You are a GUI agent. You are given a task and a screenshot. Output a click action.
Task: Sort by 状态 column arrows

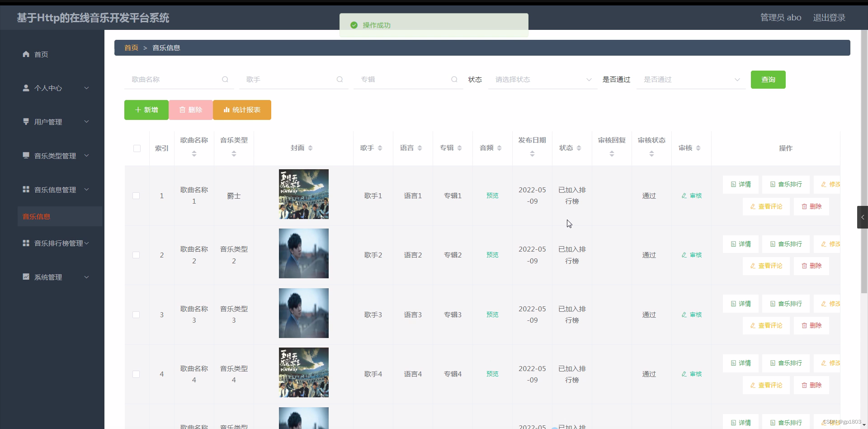tap(579, 148)
